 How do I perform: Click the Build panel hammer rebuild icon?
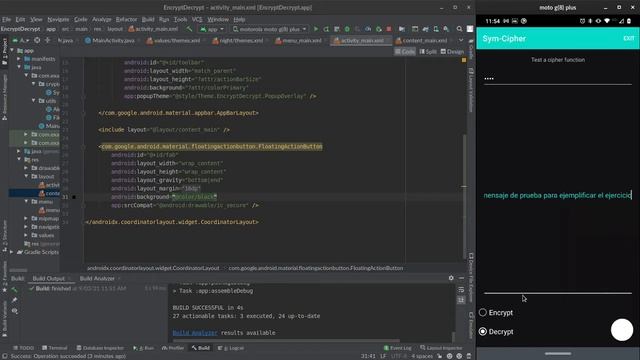tap(14, 289)
